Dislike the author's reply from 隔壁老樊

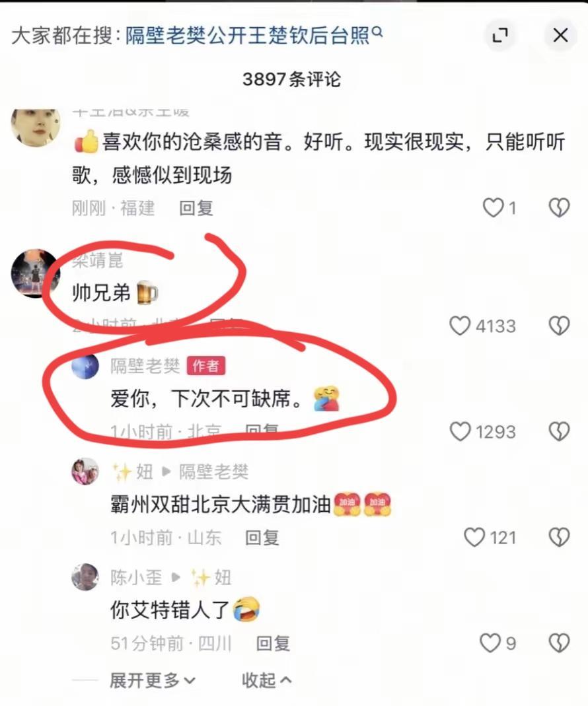[x=559, y=431]
